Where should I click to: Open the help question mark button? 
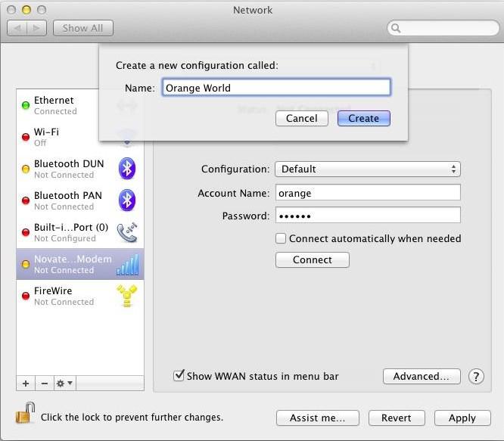point(476,376)
